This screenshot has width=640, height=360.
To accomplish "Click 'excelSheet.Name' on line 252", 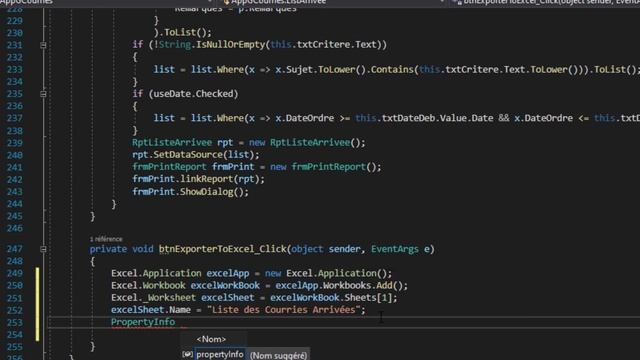I will pos(151,310).
